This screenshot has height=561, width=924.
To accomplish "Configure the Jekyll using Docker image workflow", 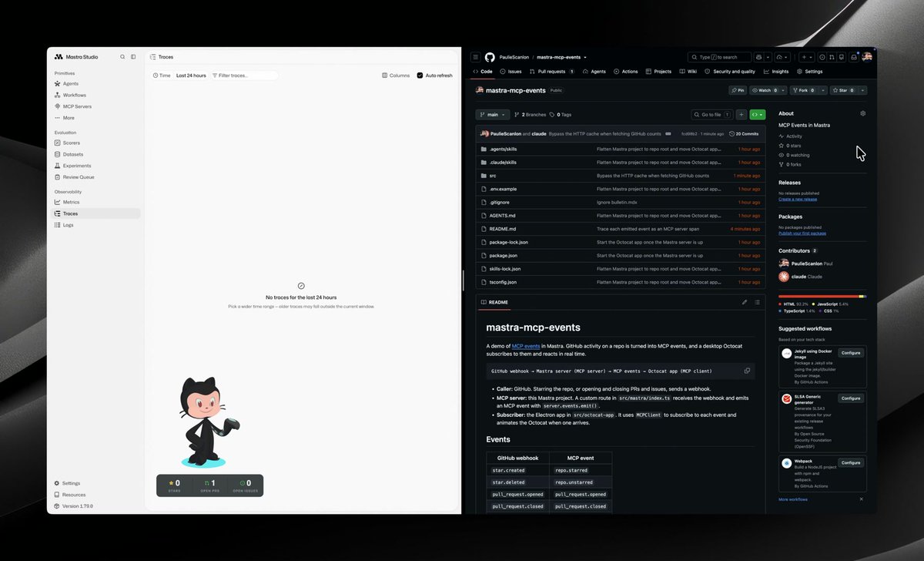I will coord(851,353).
